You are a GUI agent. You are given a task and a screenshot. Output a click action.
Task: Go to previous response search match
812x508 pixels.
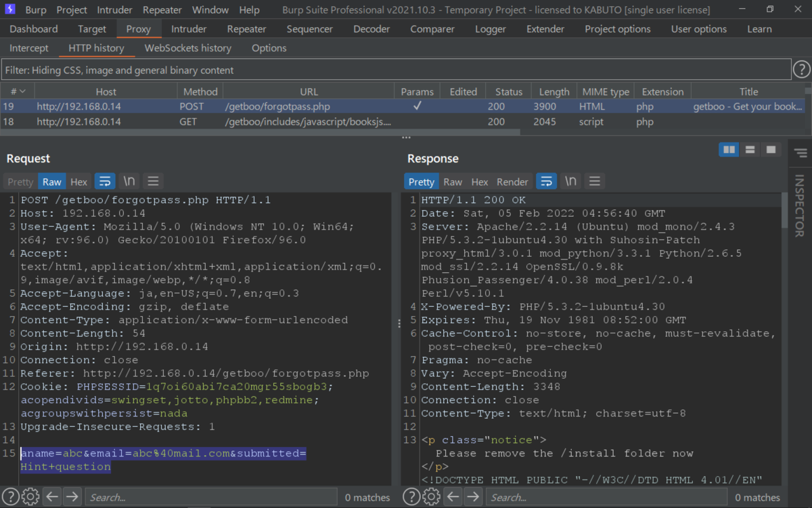pyautogui.click(x=454, y=496)
